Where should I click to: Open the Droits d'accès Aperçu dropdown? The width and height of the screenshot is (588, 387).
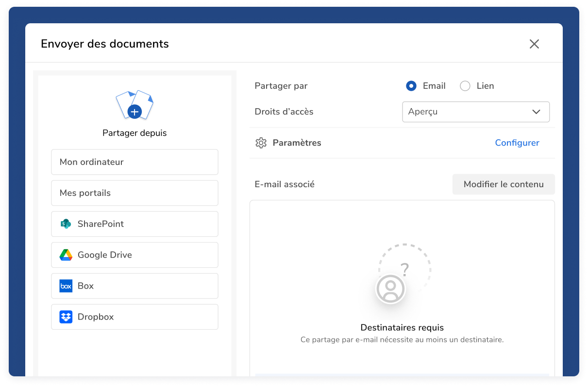475,112
